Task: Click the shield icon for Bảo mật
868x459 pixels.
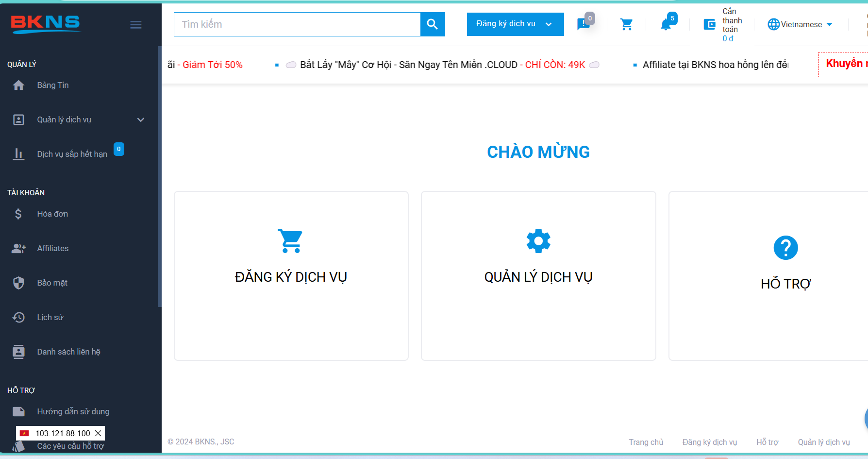Action: pyautogui.click(x=18, y=283)
